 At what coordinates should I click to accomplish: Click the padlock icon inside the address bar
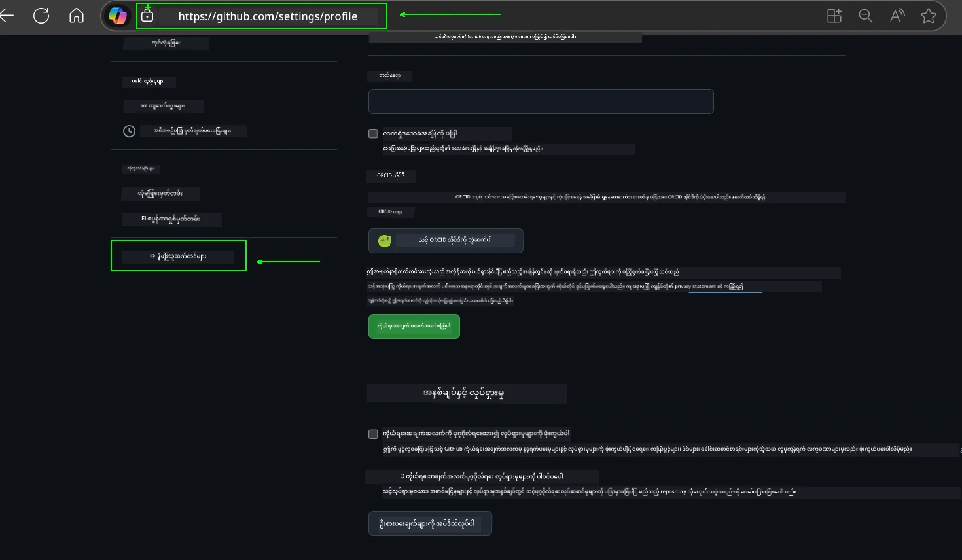[147, 15]
